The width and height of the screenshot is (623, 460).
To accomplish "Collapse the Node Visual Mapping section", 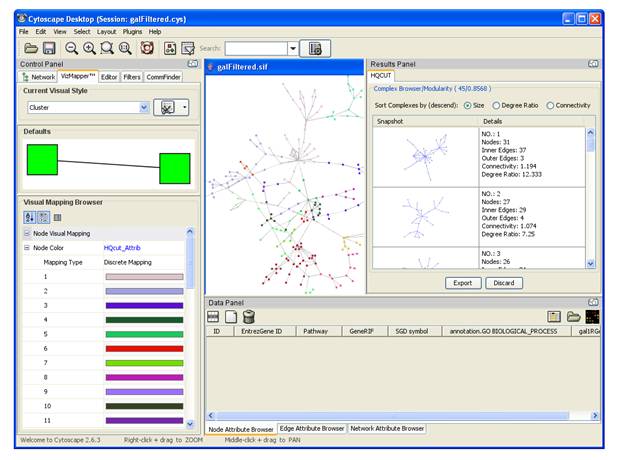I will coord(27,233).
